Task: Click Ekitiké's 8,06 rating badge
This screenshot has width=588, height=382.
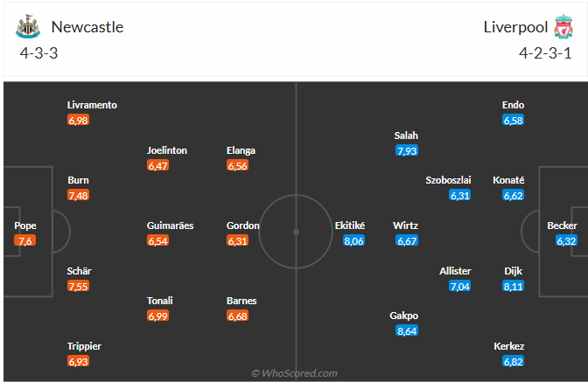Action: click(x=353, y=240)
